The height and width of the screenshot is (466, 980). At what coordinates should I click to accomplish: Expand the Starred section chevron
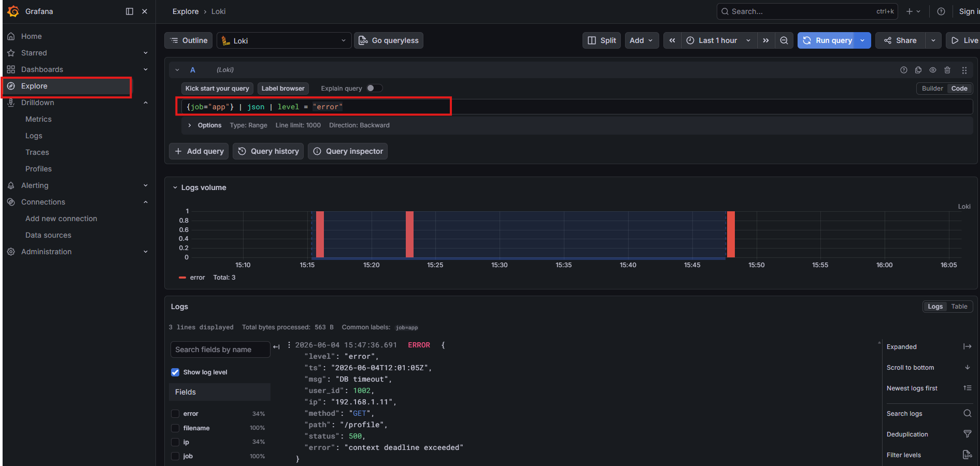tap(146, 53)
